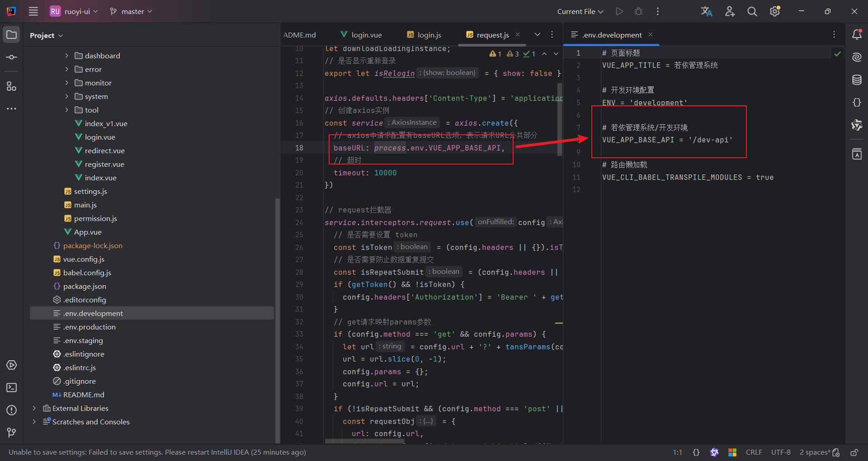Image resolution: width=868 pixels, height=461 pixels.
Task: Expand the tool folder
Action: [67, 110]
